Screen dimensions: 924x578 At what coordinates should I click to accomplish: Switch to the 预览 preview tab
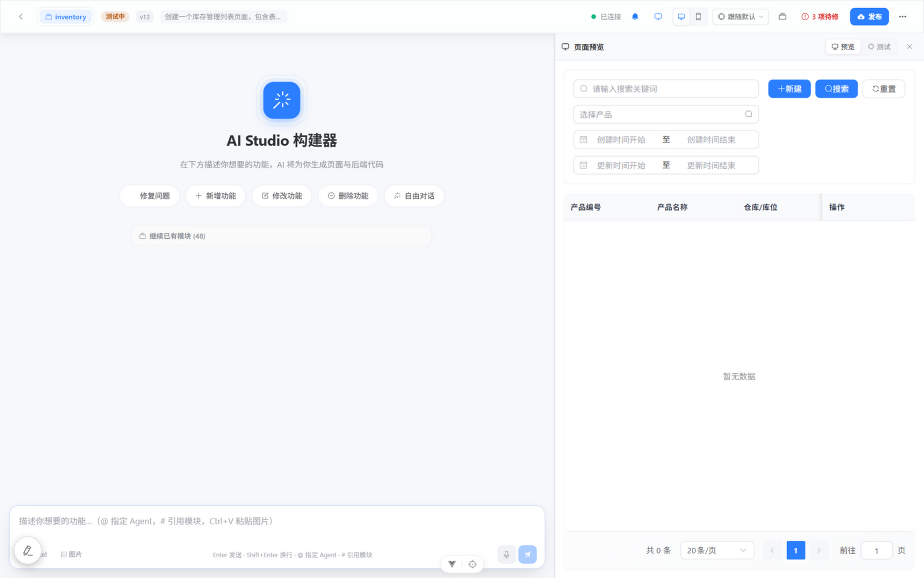(x=843, y=47)
